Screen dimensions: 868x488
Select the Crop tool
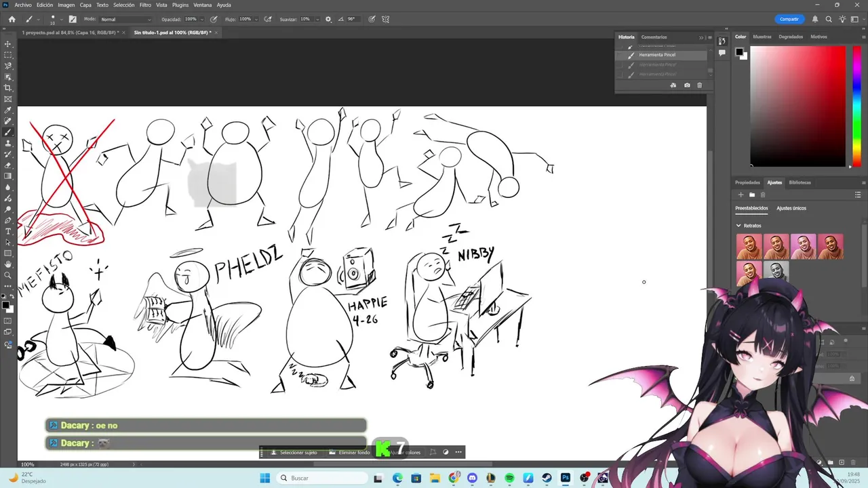pyautogui.click(x=8, y=88)
